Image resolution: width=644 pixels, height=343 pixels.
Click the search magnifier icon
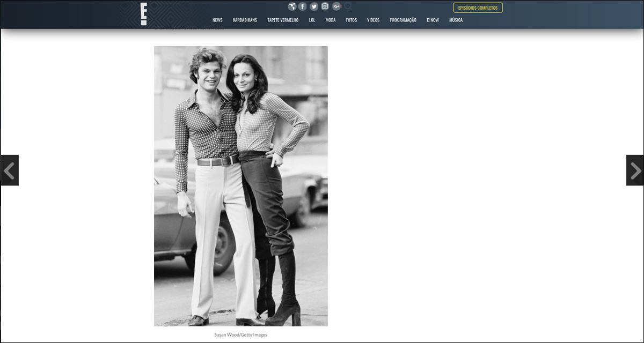click(x=348, y=6)
